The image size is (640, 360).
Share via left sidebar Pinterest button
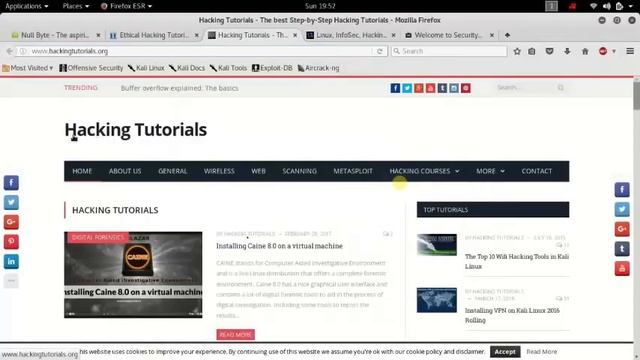coord(11,242)
